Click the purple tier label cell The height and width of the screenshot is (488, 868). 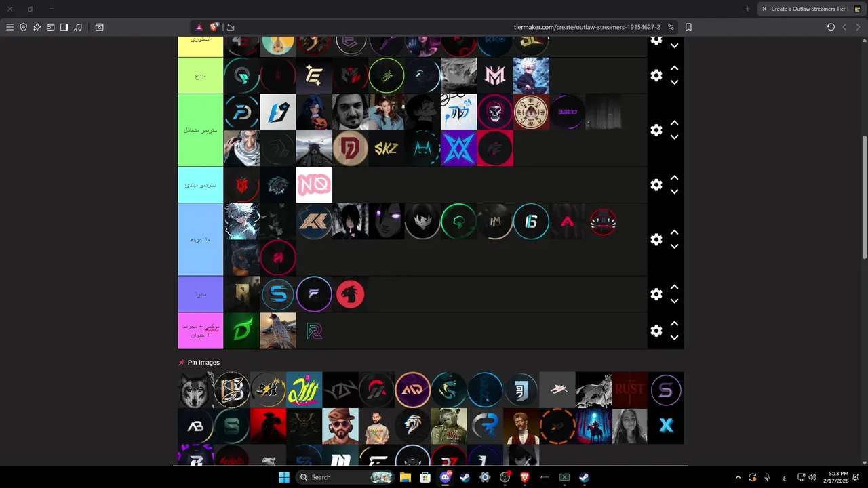pos(201,294)
